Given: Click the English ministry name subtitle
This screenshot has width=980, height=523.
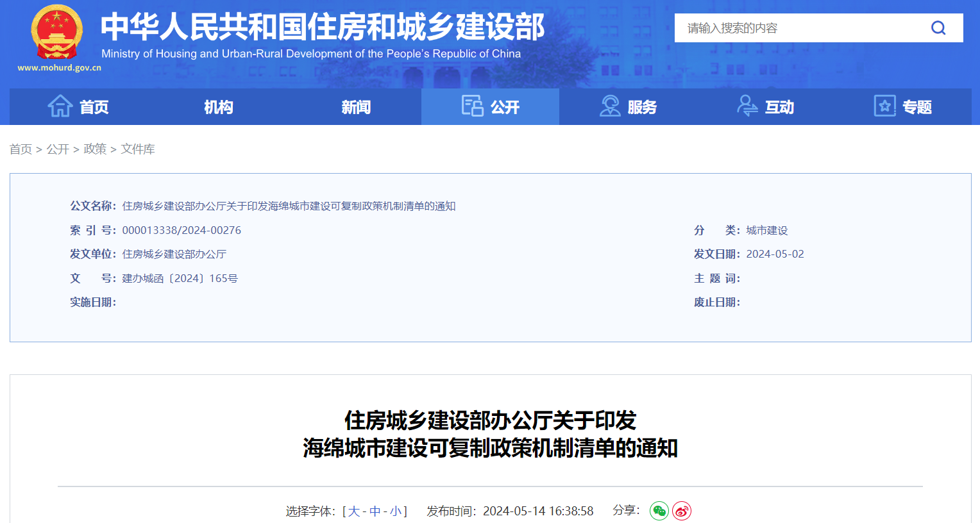Looking at the screenshot, I should click(311, 54).
